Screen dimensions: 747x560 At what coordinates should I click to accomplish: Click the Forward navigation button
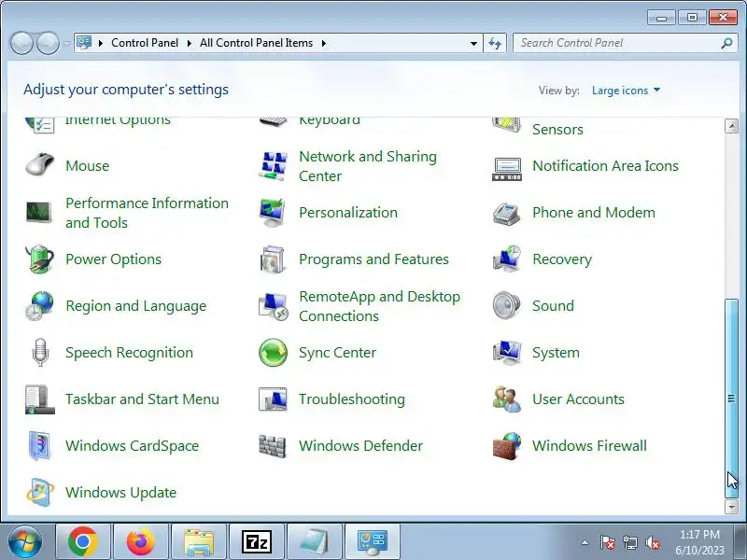[x=49, y=43]
